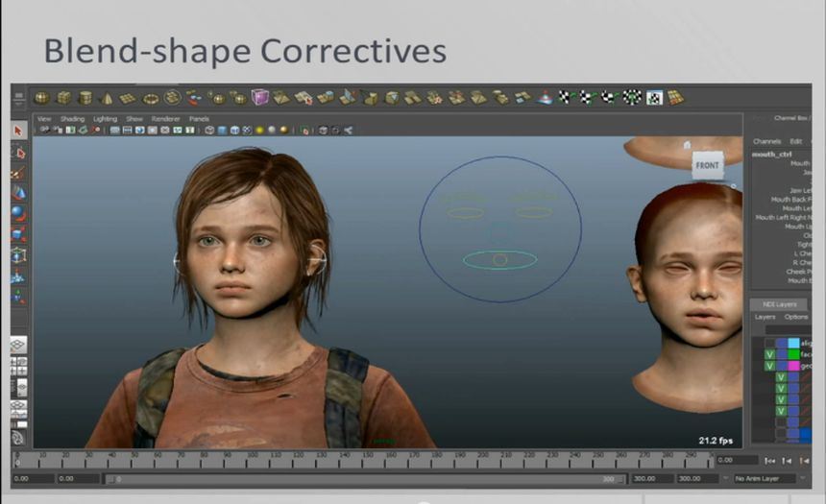Toggle use all lights yellow sphere
826x504 pixels.
(259, 131)
